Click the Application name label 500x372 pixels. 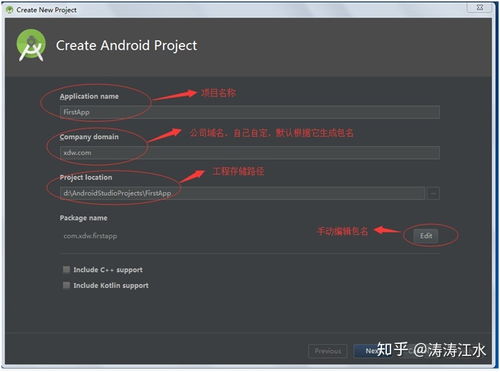89,96
